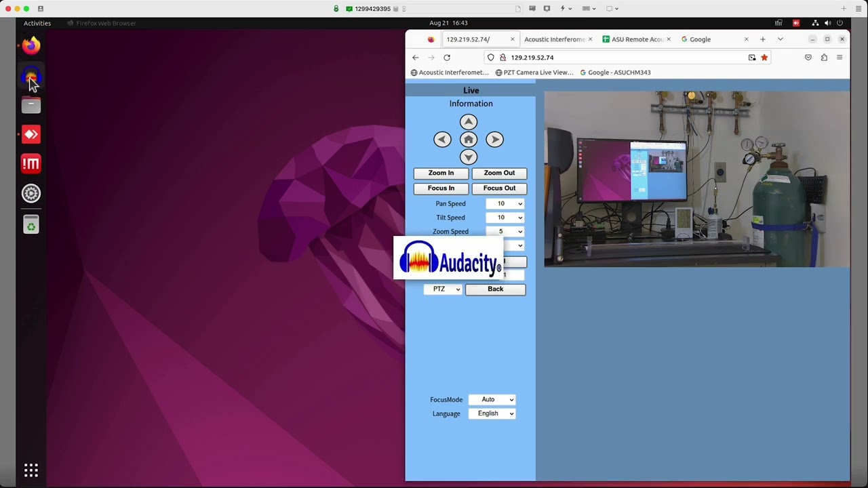Viewport: 868px width, 488px height.
Task: Open Settings gear in the dock
Action: [x=31, y=193]
